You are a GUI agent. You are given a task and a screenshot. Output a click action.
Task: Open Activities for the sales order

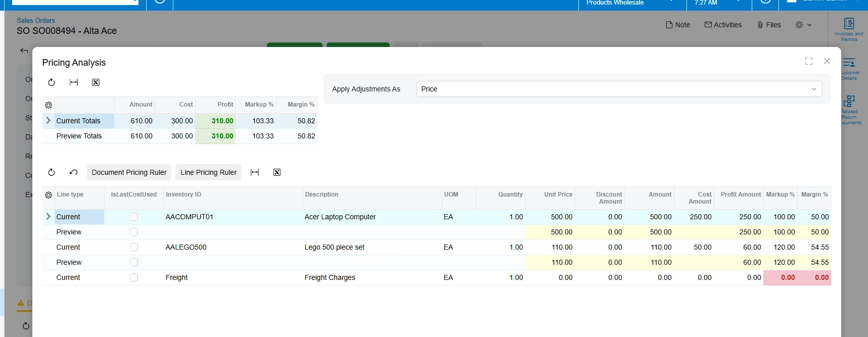(723, 25)
